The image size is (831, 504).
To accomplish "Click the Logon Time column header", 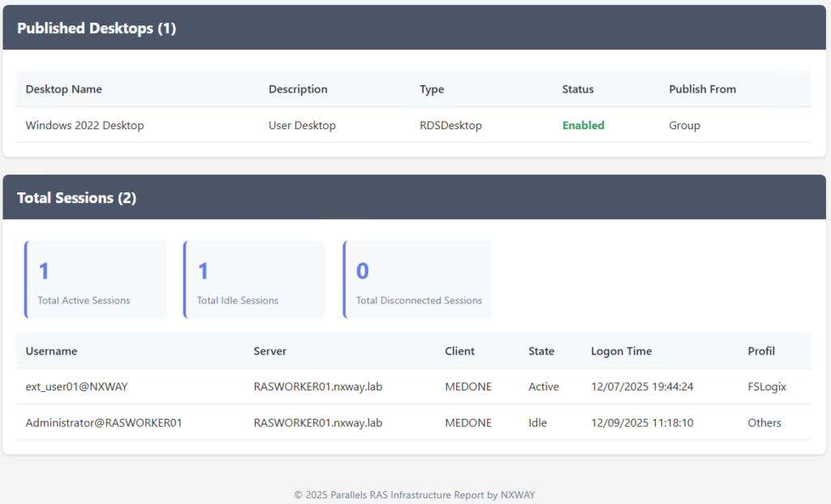I will 621,351.
